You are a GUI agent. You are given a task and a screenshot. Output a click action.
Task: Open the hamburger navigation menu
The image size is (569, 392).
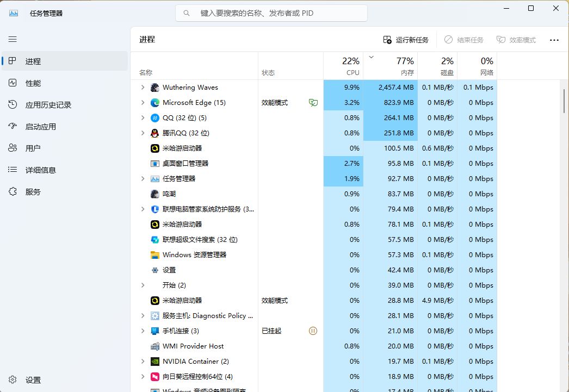click(13, 39)
